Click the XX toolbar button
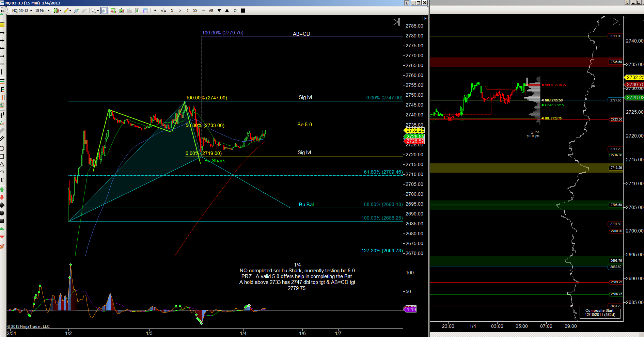This screenshot has width=644, height=337. (195, 11)
